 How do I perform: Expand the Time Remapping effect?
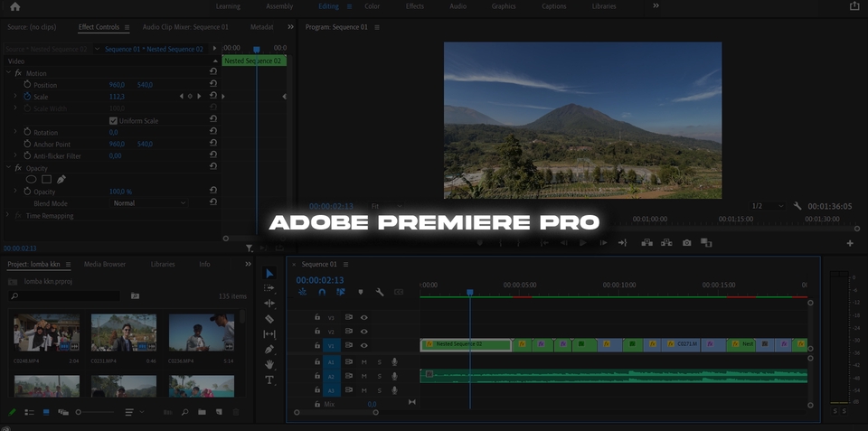8,215
